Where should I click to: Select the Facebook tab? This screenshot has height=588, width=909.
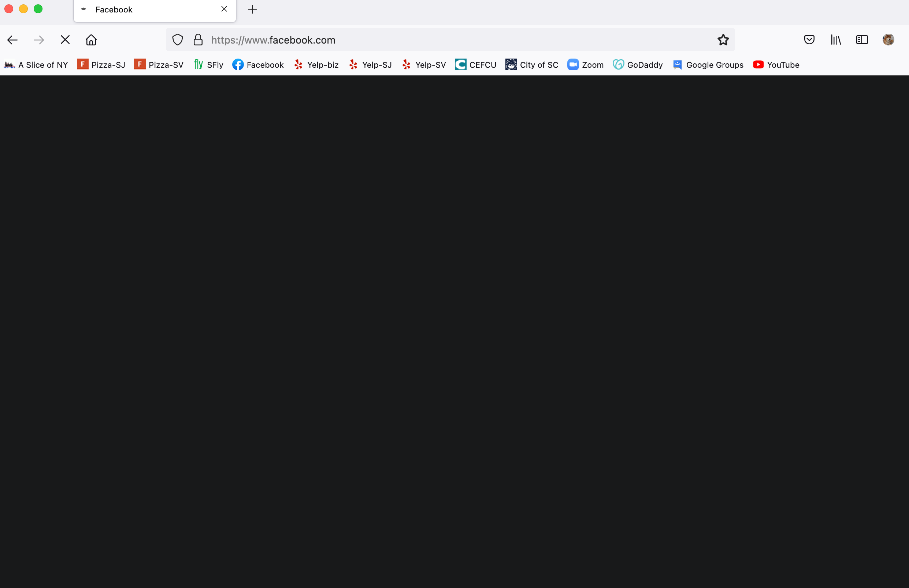click(145, 10)
